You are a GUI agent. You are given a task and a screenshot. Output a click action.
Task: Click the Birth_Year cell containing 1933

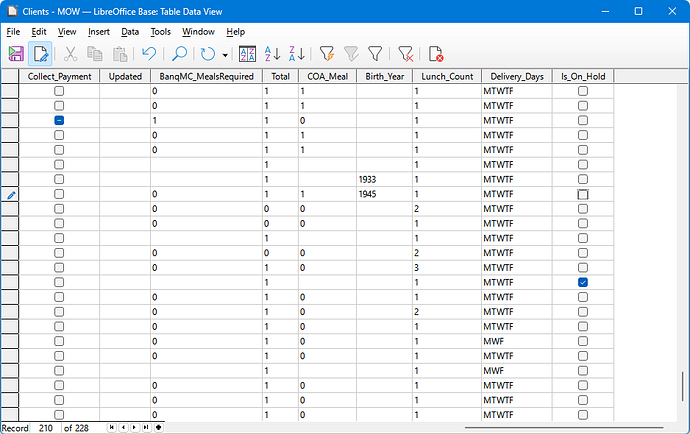(385, 179)
